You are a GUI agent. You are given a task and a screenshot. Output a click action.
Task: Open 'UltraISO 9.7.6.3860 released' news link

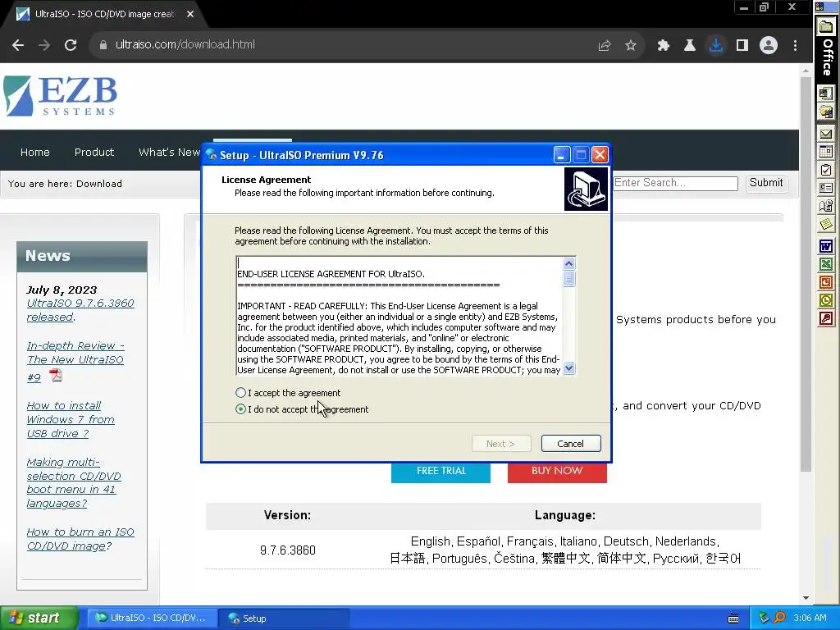[x=80, y=310]
